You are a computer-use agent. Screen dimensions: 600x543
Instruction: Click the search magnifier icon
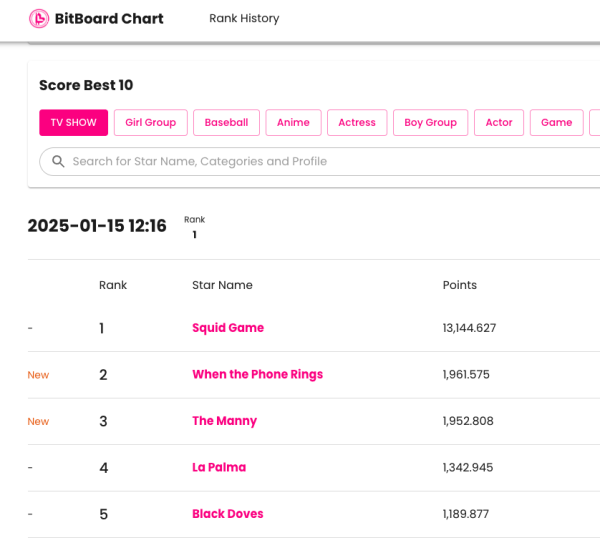(58, 161)
